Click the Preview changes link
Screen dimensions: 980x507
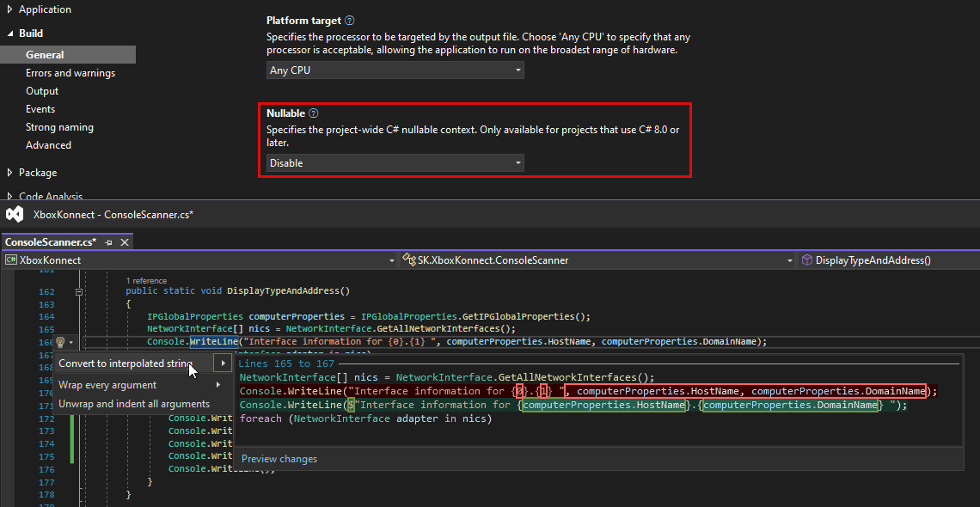(x=279, y=458)
